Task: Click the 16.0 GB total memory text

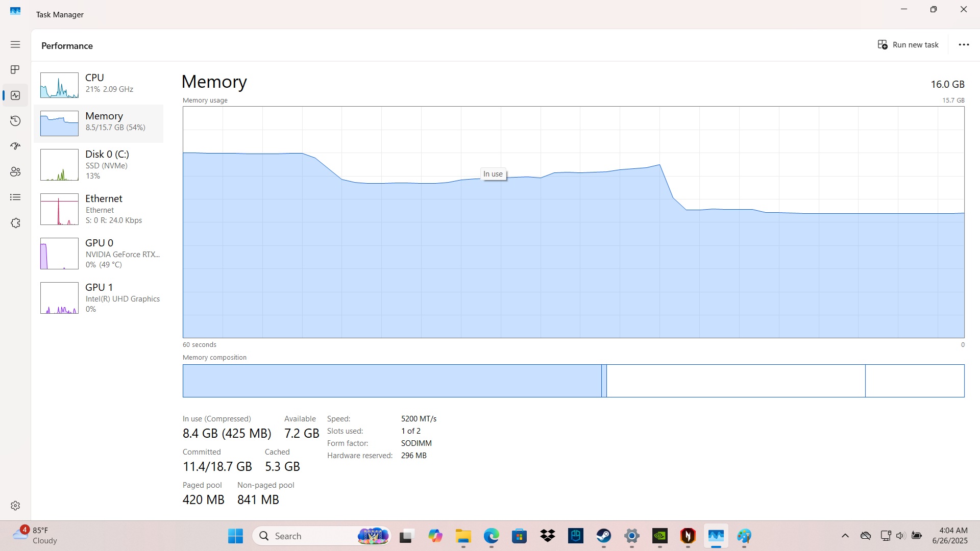Action: [x=947, y=84]
